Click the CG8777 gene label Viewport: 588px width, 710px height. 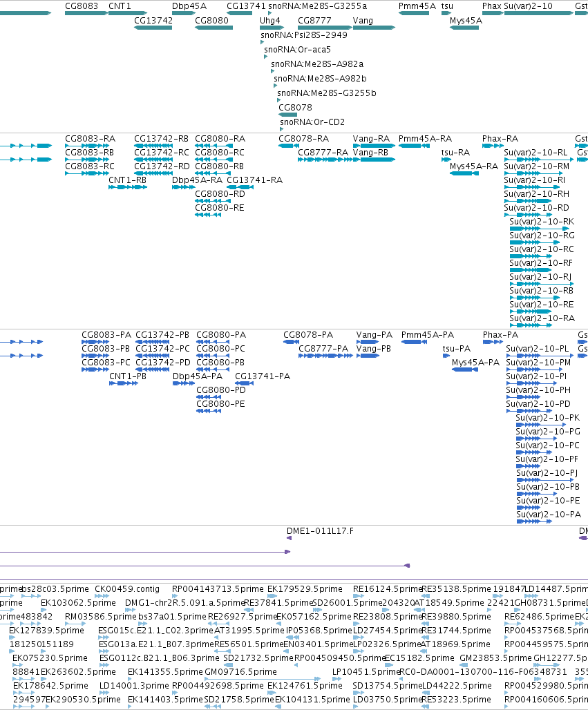pyautogui.click(x=314, y=21)
